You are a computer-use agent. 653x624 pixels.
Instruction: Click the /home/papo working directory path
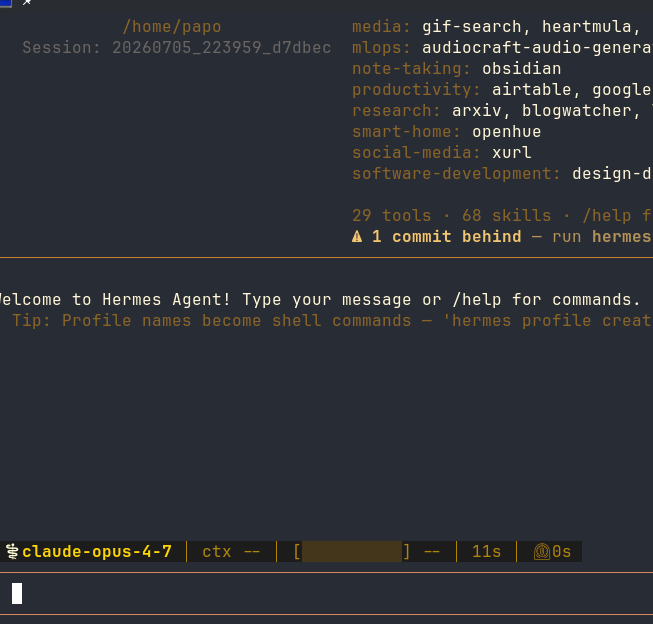tap(172, 27)
